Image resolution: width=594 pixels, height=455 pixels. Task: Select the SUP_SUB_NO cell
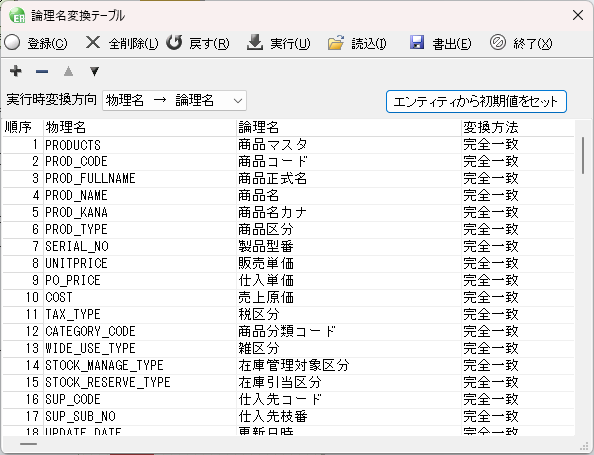pos(139,417)
